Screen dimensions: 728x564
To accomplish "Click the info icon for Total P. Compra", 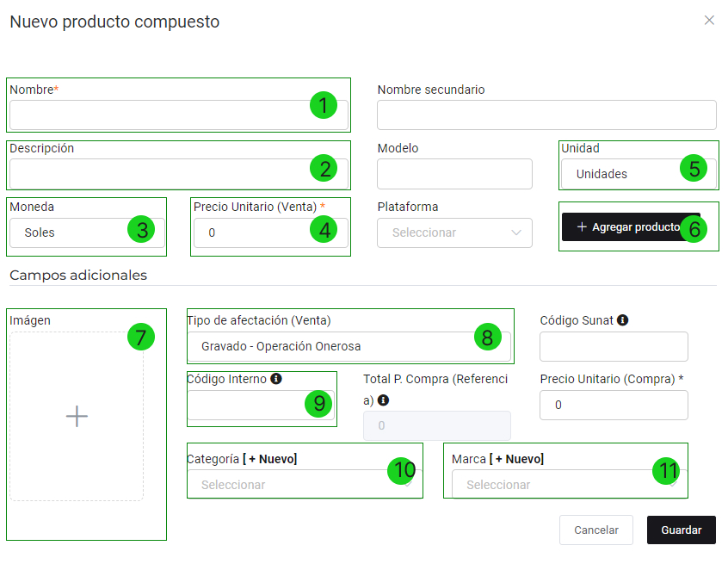I will pos(383,400).
